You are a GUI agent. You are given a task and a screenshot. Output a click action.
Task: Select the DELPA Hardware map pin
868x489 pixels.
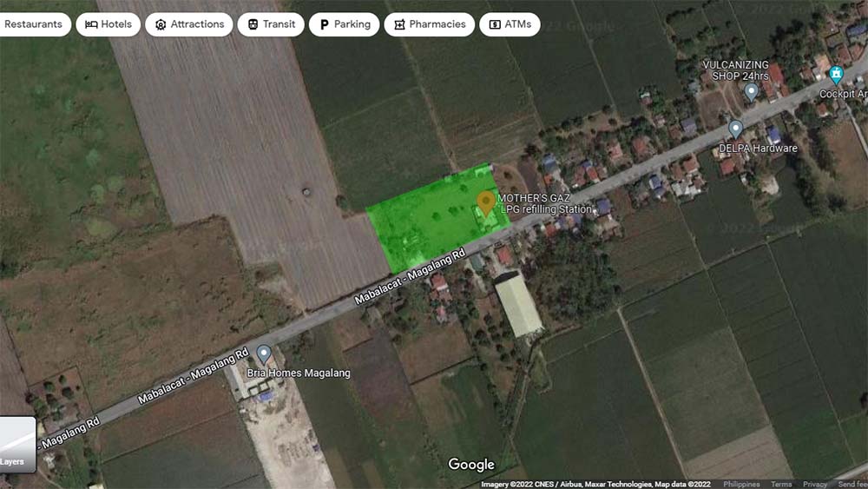(735, 129)
